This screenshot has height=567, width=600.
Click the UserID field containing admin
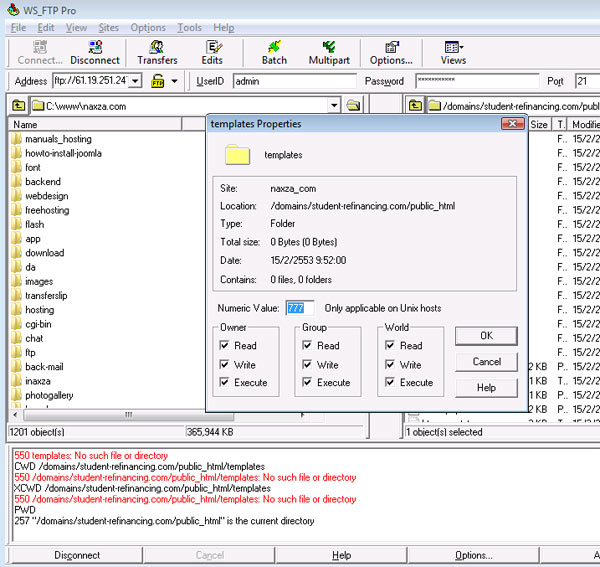pos(295,81)
